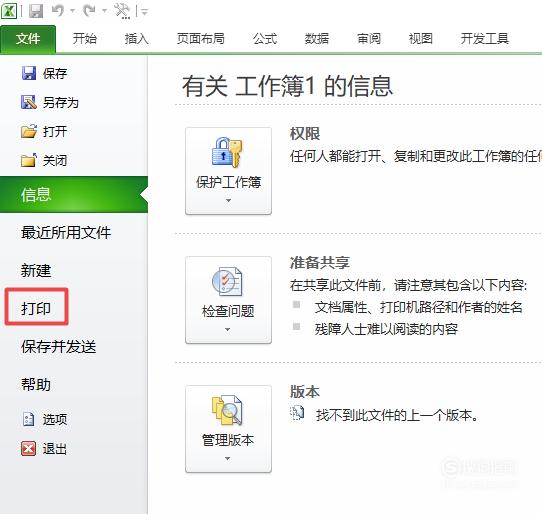Viewport: 542px width, 514px height.
Task: Switch to the 公式 ribbon tab
Action: tap(265, 38)
